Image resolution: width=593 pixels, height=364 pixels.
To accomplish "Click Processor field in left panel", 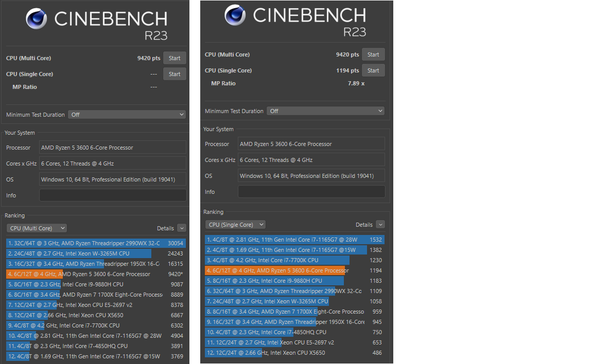I will (113, 148).
